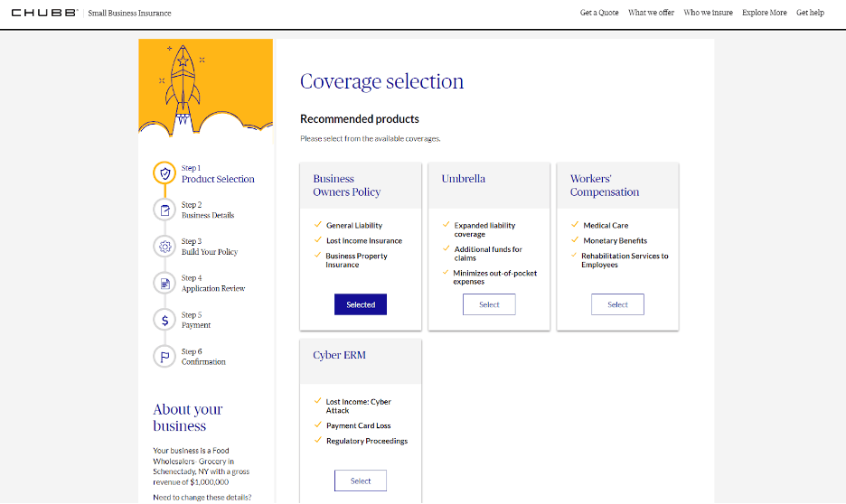The image size is (846, 504).
Task: Click the Step 4 application review icon
Action: pyautogui.click(x=164, y=284)
